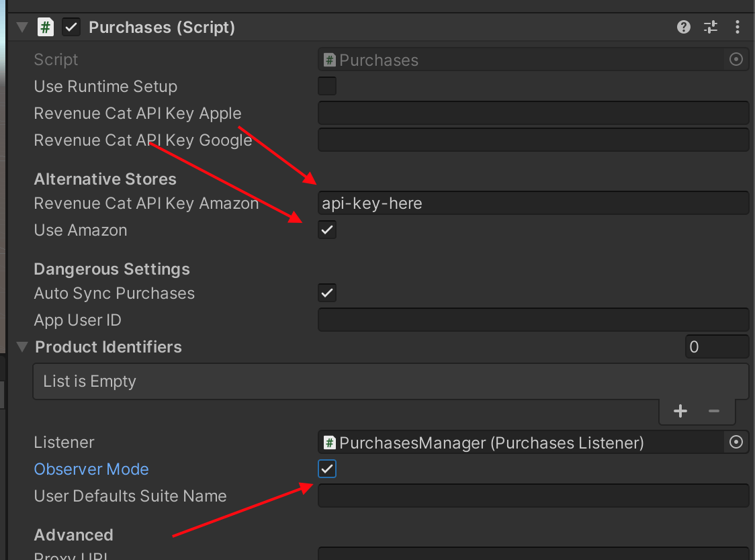Screen dimensions: 755x560
Task: Remove a product identifier with minus
Action: point(714,411)
